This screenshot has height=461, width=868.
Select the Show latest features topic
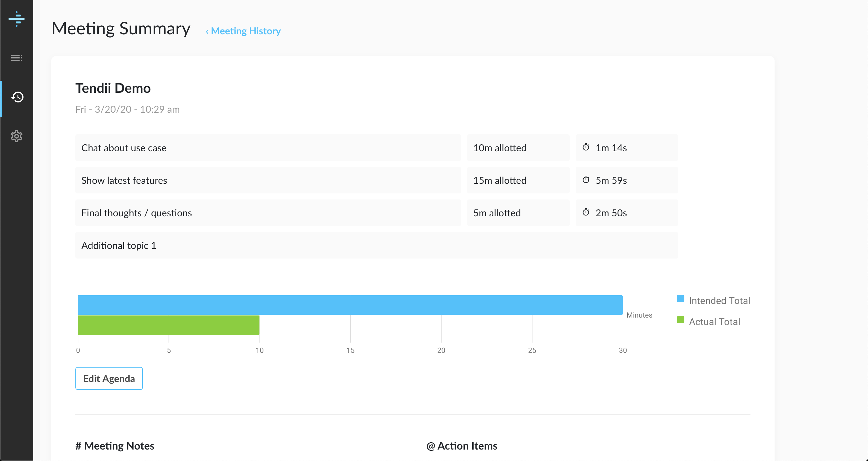[x=268, y=180]
